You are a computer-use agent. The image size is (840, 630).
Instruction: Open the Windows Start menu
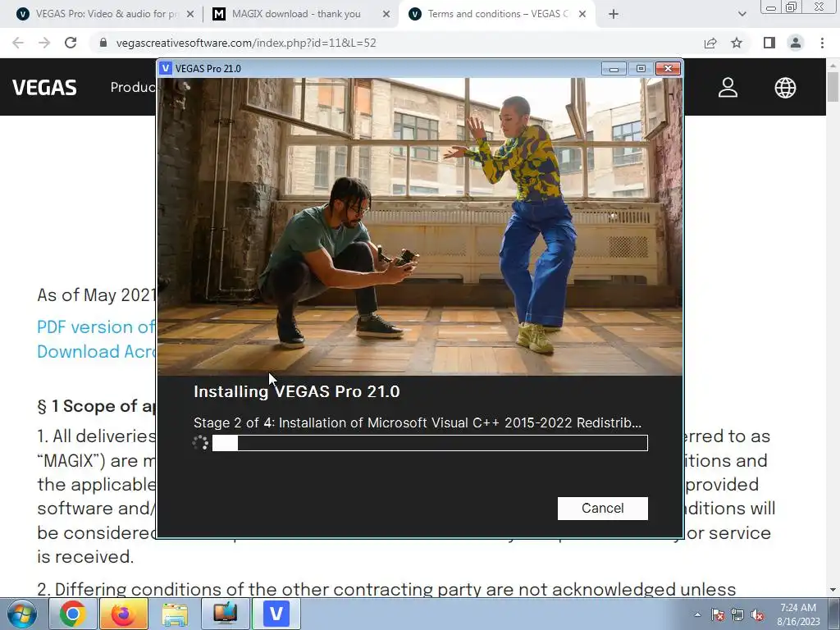(x=22, y=614)
